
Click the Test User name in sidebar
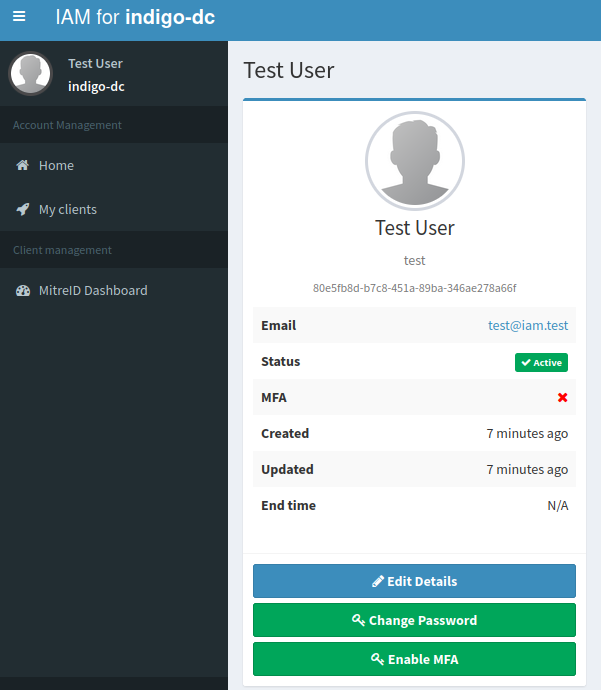point(95,64)
